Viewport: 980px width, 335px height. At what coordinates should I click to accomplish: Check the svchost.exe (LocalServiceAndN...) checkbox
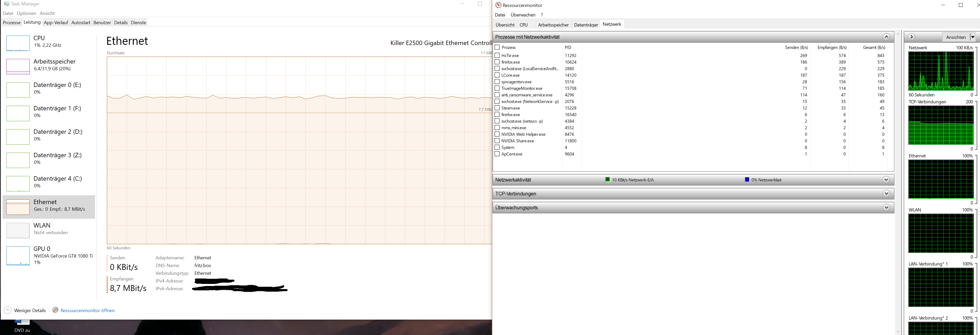click(497, 68)
